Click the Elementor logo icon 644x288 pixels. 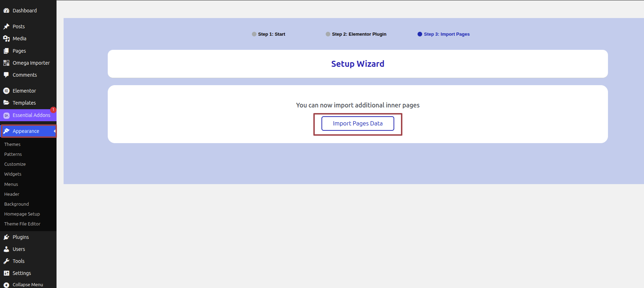[x=6, y=91]
